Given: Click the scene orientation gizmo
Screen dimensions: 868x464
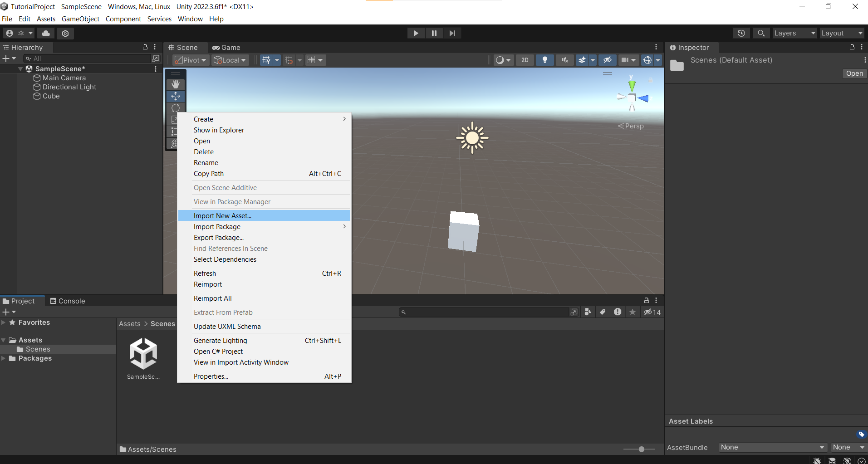Looking at the screenshot, I should (633, 97).
